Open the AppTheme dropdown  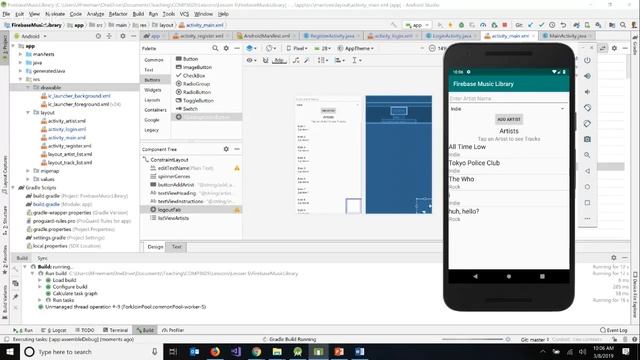point(356,48)
